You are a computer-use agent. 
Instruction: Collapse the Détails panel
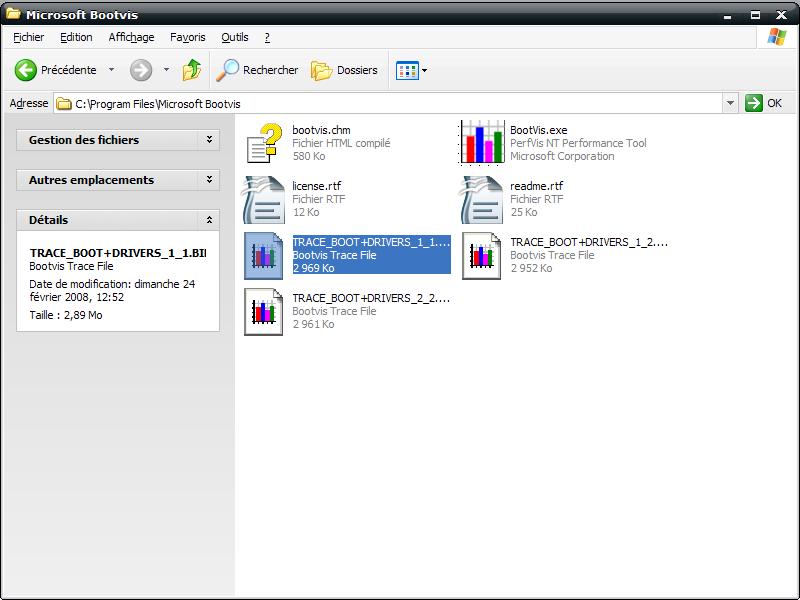pyautogui.click(x=209, y=220)
